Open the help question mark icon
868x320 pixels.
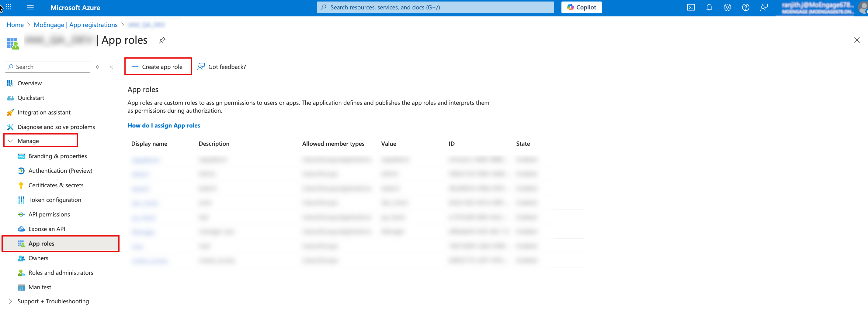745,7
